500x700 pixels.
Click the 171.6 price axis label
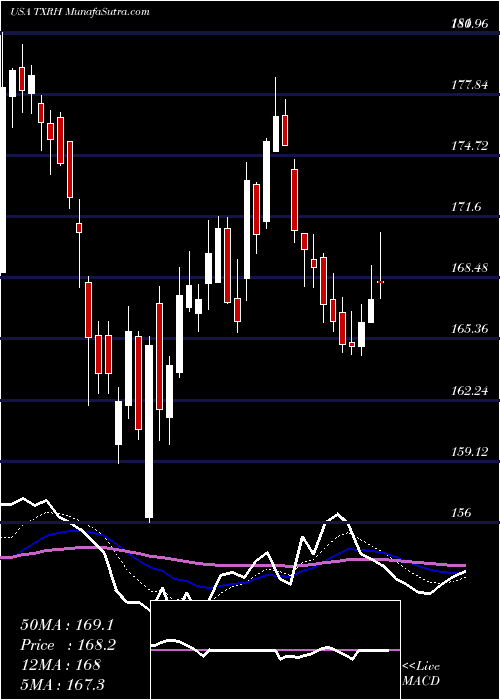[467, 206]
